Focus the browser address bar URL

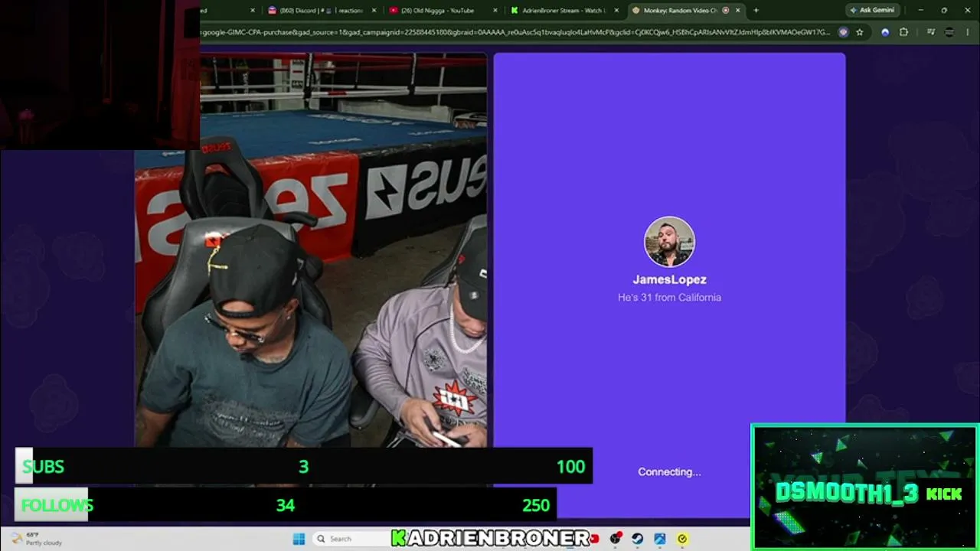click(x=514, y=32)
